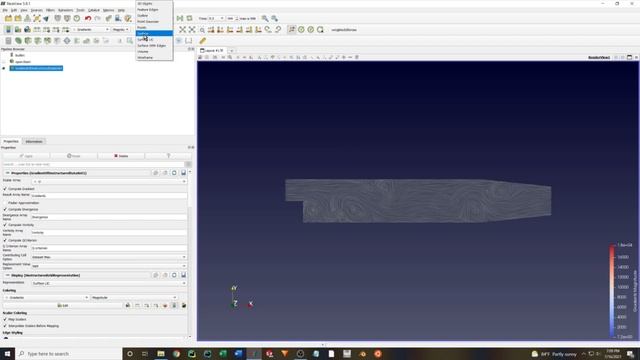Enable the Faster Approximation checkbox

[5, 202]
